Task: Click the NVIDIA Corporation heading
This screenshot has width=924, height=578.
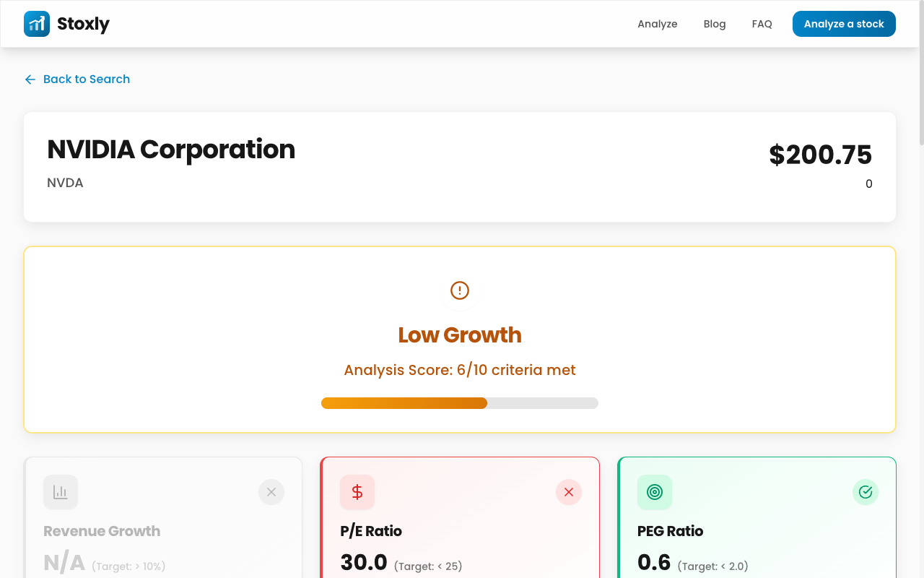Action: pyautogui.click(x=171, y=150)
